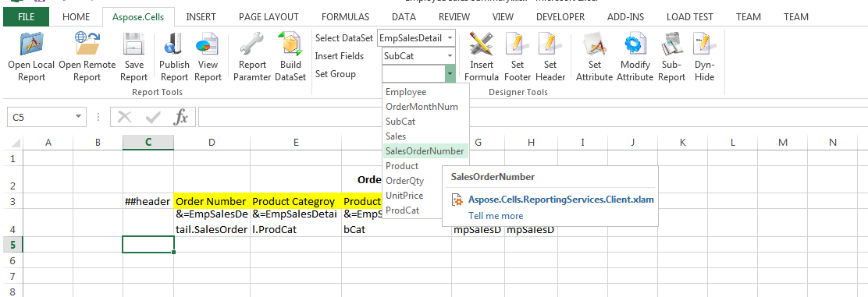The width and height of the screenshot is (868, 297).
Task: Click the formula bar enter checkmark icon
Action: [x=153, y=117]
